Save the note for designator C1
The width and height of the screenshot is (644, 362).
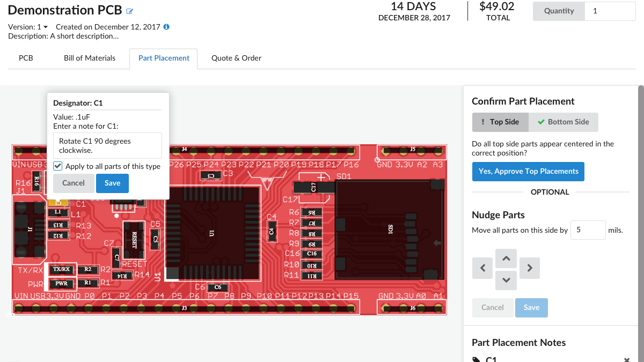[112, 183]
